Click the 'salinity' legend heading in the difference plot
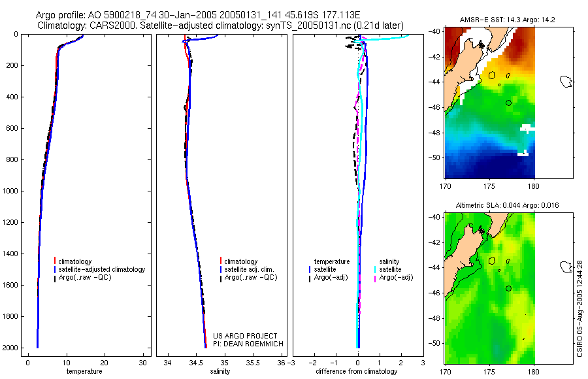The width and height of the screenshot is (588, 379). 389,261
